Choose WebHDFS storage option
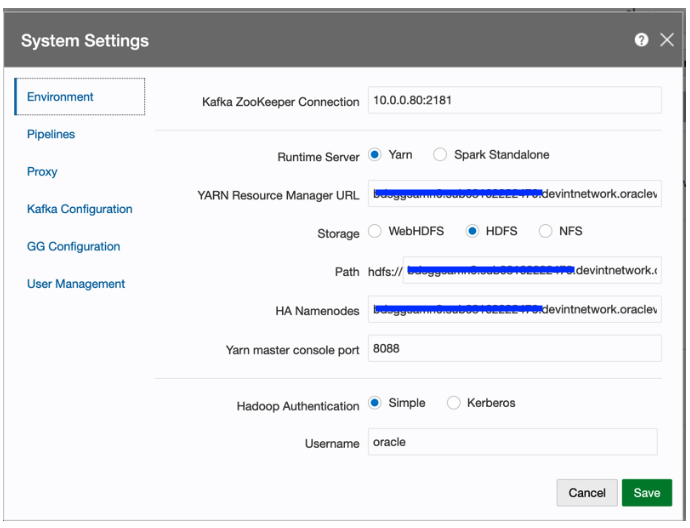The image size is (690, 528). point(375,232)
